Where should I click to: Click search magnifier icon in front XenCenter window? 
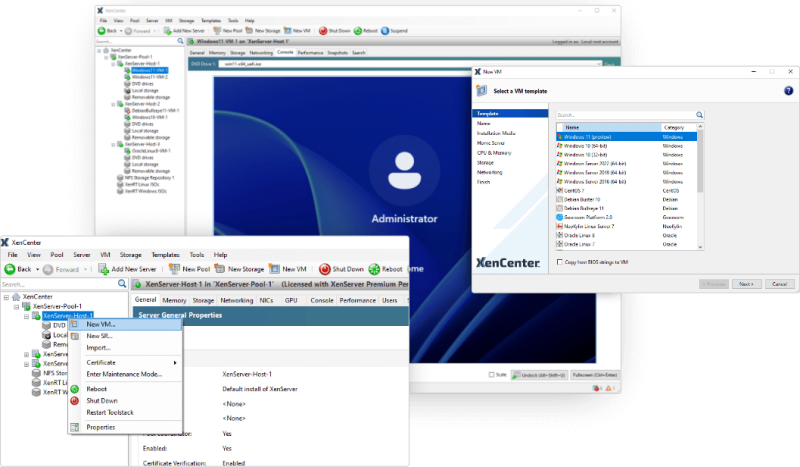pos(122,284)
